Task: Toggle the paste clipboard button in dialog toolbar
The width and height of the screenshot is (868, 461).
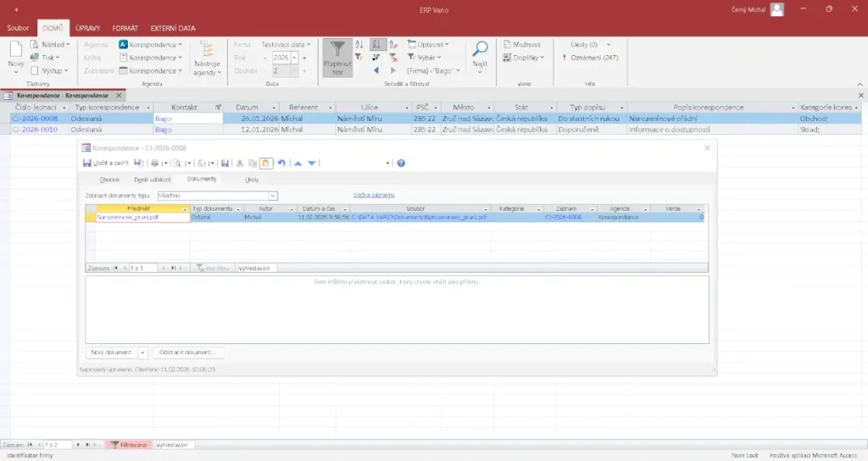Action: pos(266,163)
